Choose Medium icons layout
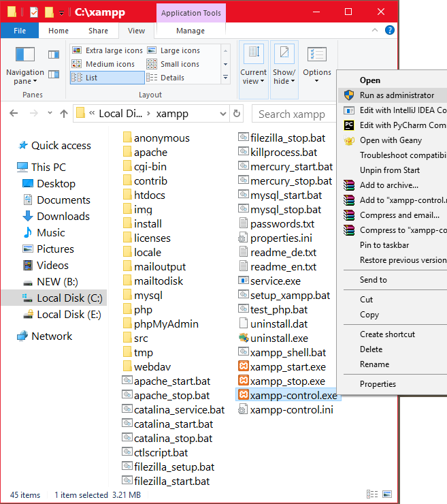This screenshot has height=504, width=447. tap(103, 64)
